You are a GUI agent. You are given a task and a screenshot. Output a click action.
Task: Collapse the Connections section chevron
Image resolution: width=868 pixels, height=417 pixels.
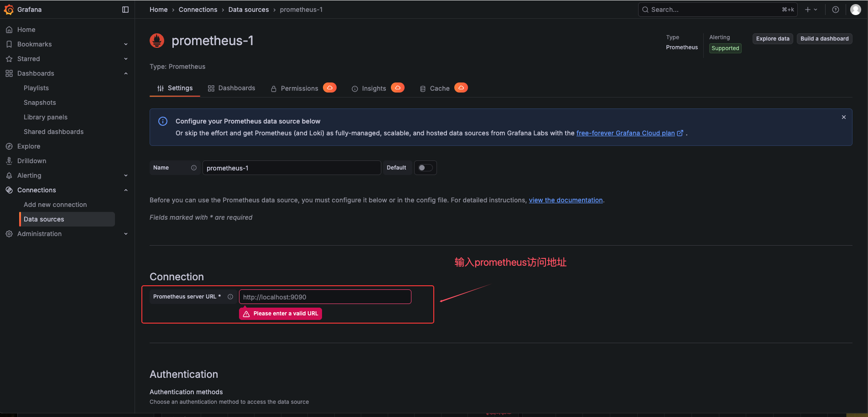pos(126,190)
